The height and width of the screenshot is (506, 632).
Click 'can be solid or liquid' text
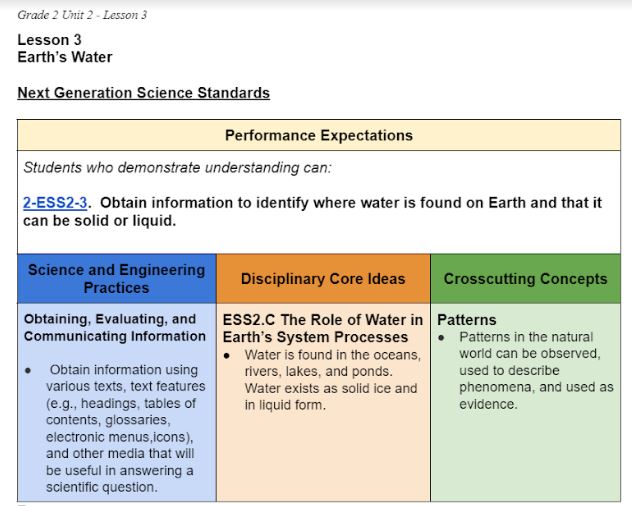click(100, 221)
